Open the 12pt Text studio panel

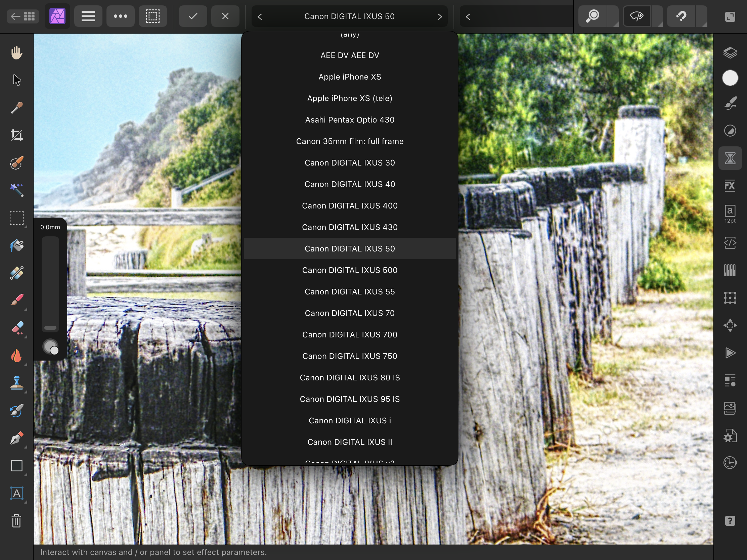click(x=730, y=214)
